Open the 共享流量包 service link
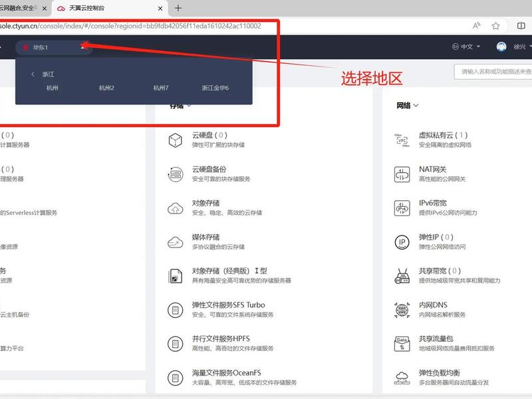532x399 pixels. [x=436, y=338]
